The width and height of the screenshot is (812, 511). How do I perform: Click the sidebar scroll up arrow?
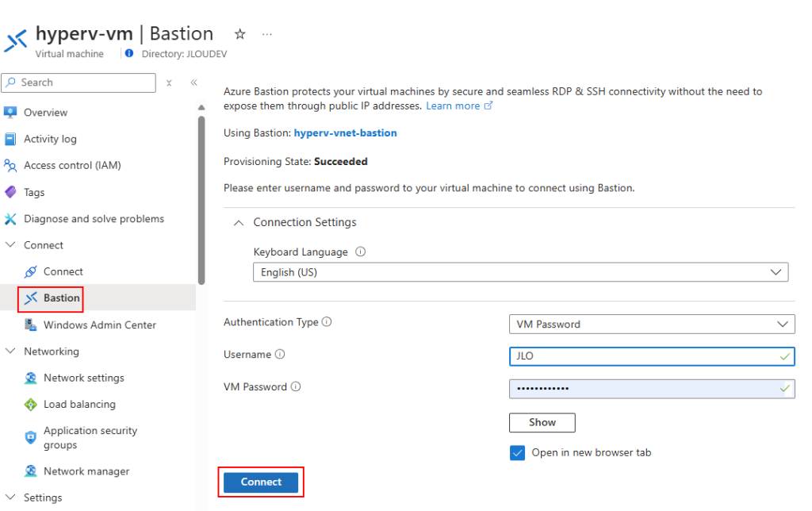click(201, 107)
